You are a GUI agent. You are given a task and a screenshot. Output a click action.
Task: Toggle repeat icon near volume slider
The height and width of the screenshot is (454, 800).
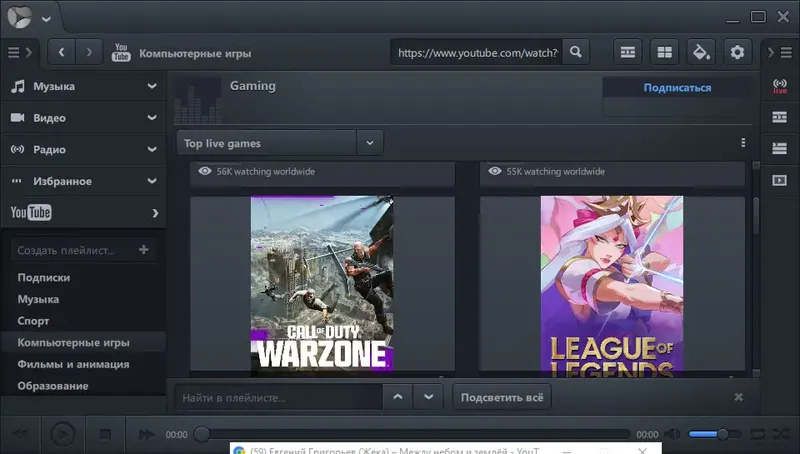[x=758, y=435]
